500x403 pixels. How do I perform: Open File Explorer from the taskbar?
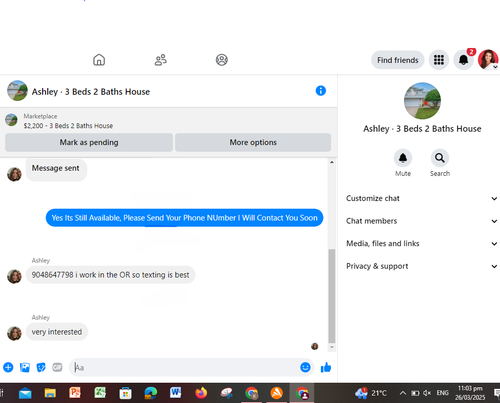[x=50, y=393]
